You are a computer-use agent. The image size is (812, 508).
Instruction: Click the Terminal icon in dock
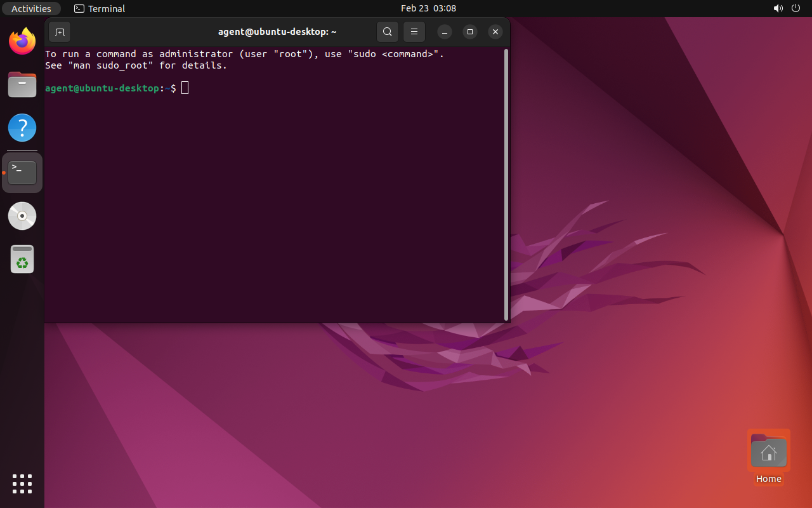click(22, 172)
